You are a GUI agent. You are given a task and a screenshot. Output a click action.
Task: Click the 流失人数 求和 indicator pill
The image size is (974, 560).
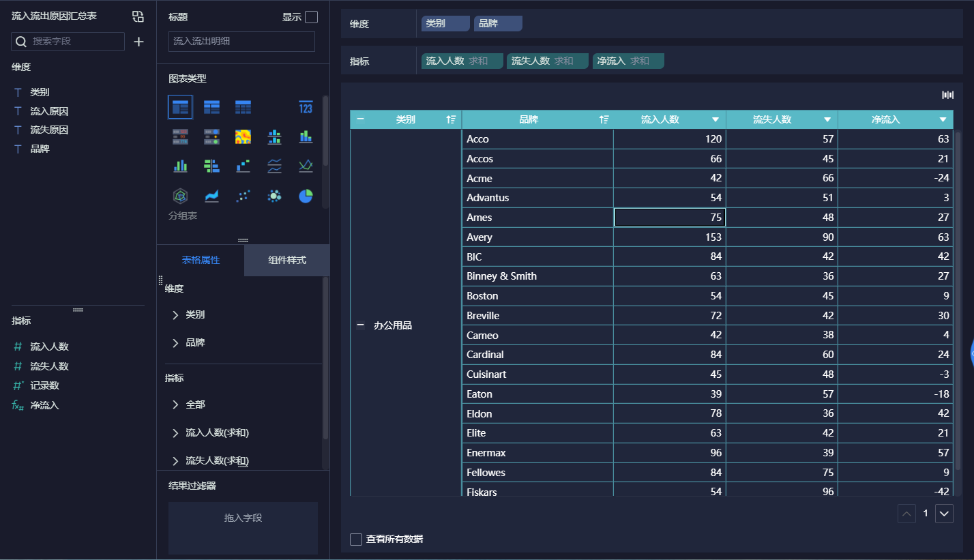(548, 61)
